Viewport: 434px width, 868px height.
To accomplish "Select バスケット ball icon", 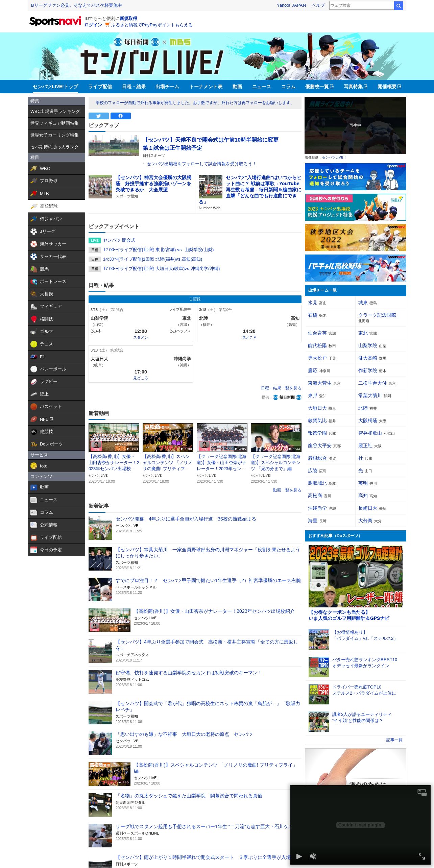I will (x=34, y=406).
